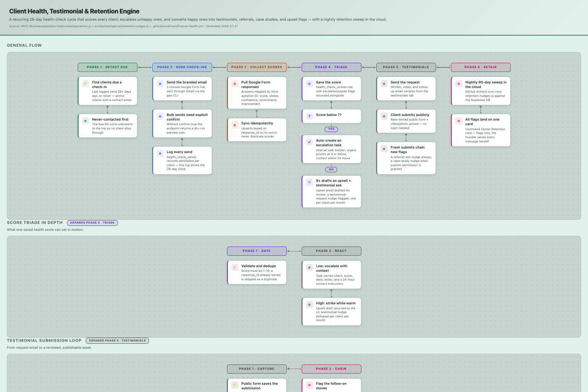The height and width of the screenshot is (392, 588).
Task: Click the gray icon on 'Send the request'
Action: [x=384, y=83]
